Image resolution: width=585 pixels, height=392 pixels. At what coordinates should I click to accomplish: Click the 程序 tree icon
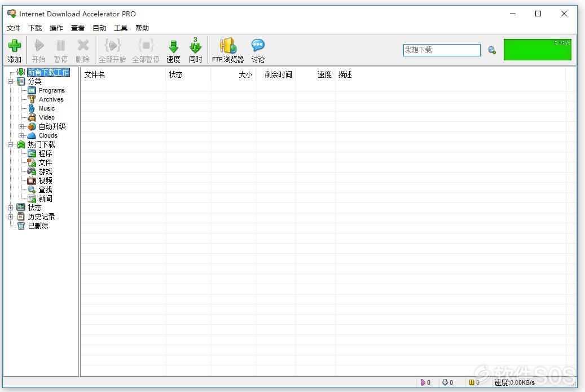[32, 153]
